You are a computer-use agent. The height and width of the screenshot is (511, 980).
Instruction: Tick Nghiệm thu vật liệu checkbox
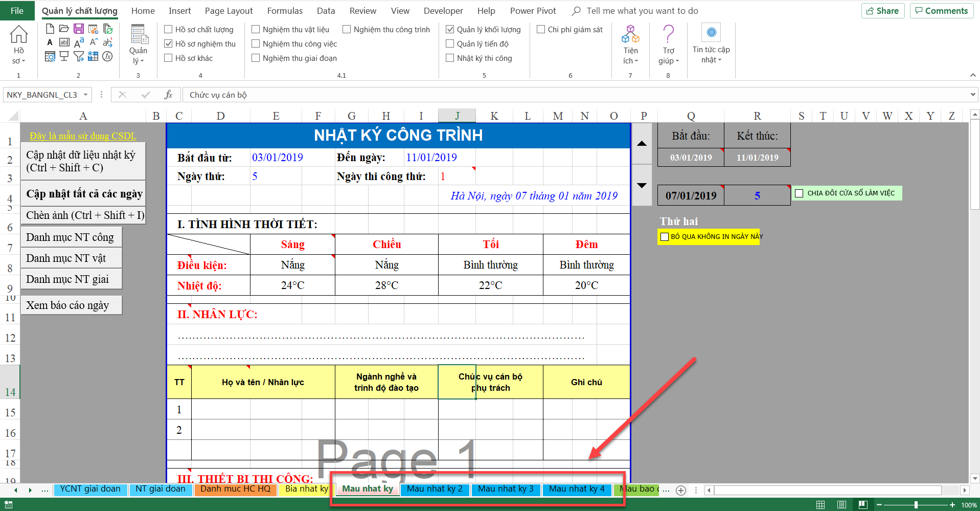[256, 30]
